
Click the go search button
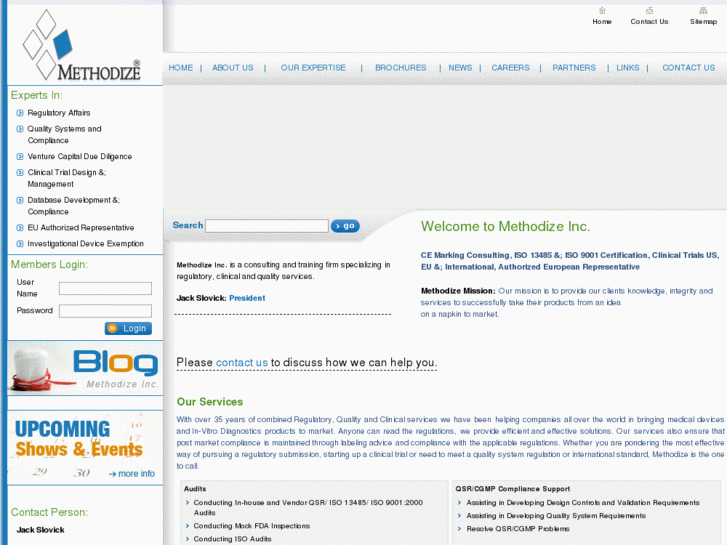click(345, 226)
